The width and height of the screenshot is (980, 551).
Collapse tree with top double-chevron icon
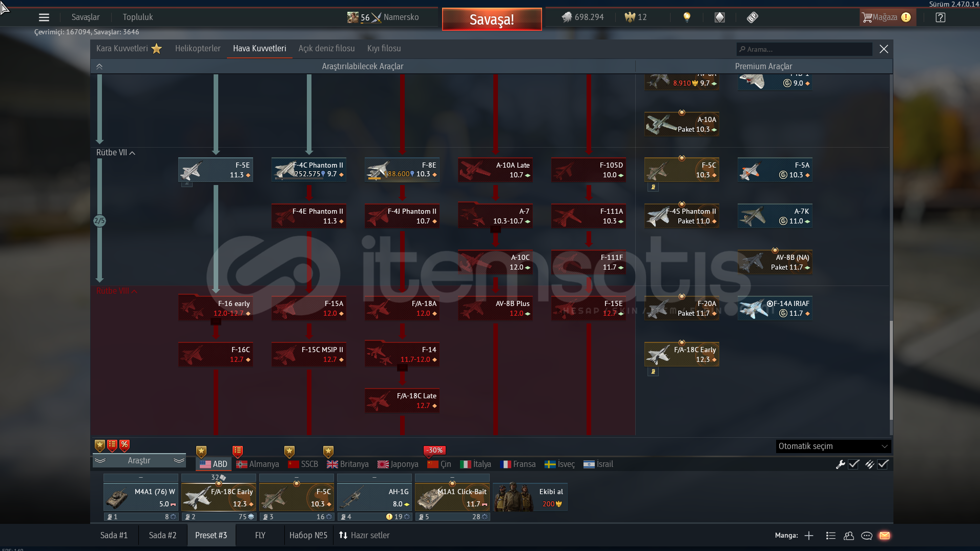click(x=99, y=67)
